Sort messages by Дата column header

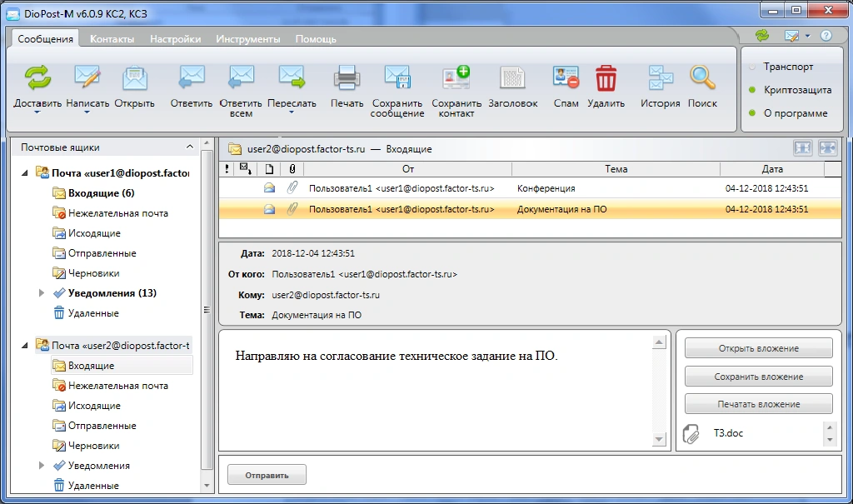click(x=772, y=169)
